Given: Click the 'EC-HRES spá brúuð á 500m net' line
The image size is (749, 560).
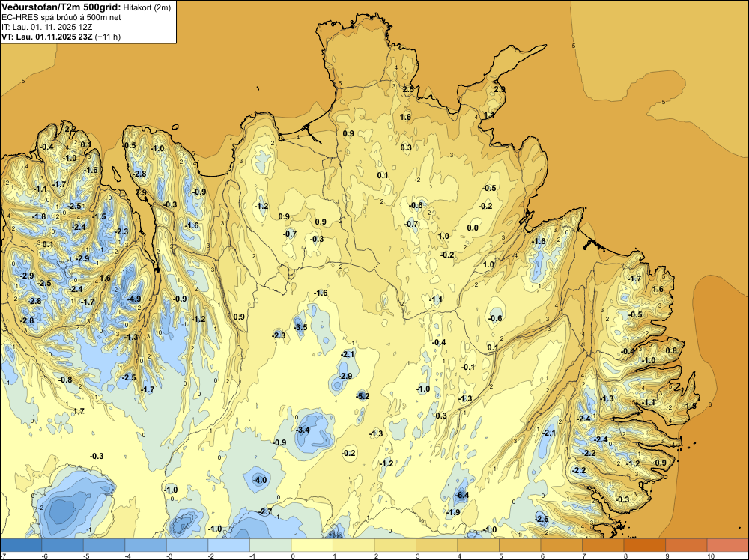Looking at the screenshot, I should coord(61,17).
